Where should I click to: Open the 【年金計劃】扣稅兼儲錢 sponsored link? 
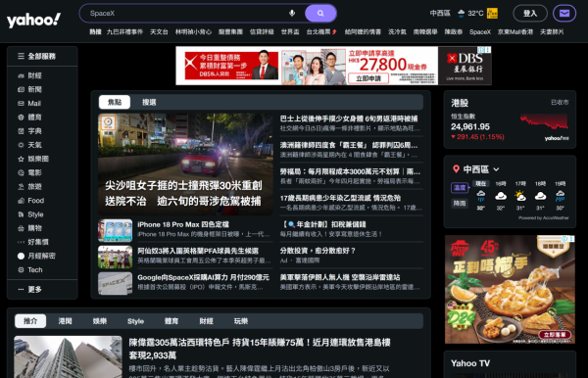(x=322, y=224)
